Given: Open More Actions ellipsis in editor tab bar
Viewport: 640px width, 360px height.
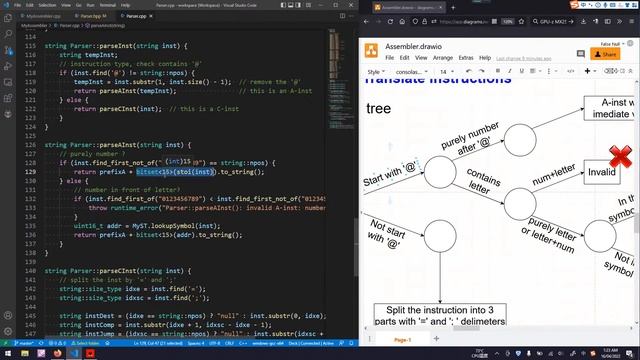Looking at the screenshot, I should 351,16.
